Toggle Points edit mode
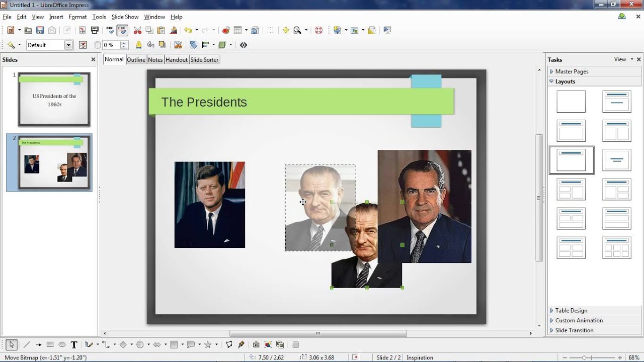644x362 pixels. [x=229, y=344]
